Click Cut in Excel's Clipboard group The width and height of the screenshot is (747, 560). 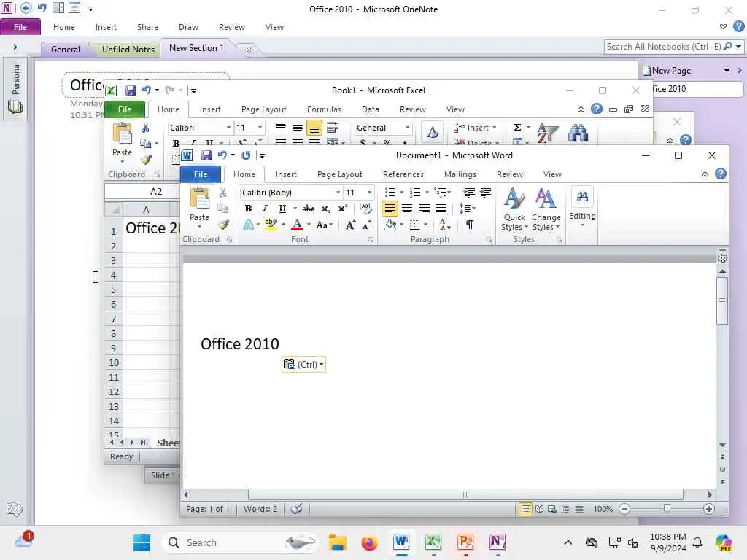[146, 128]
